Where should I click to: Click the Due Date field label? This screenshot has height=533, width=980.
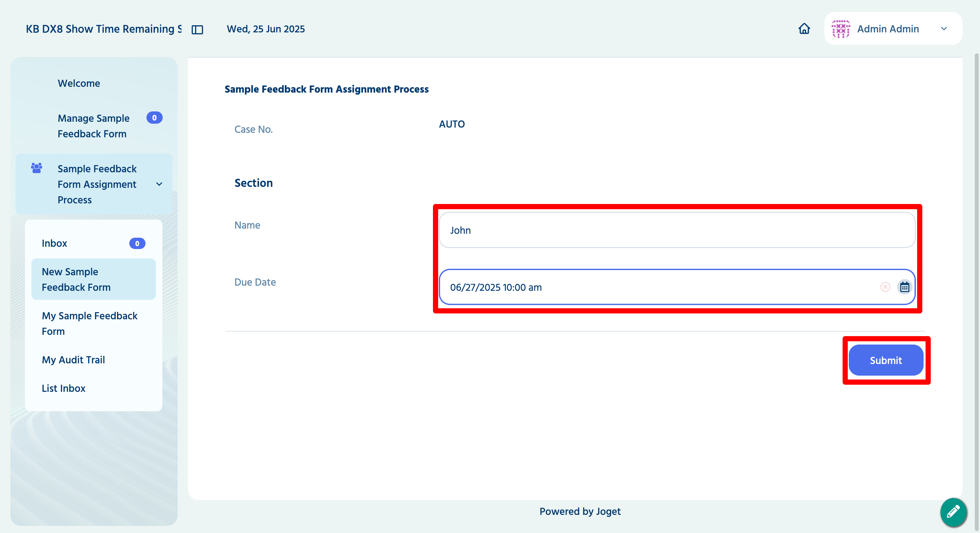[255, 282]
